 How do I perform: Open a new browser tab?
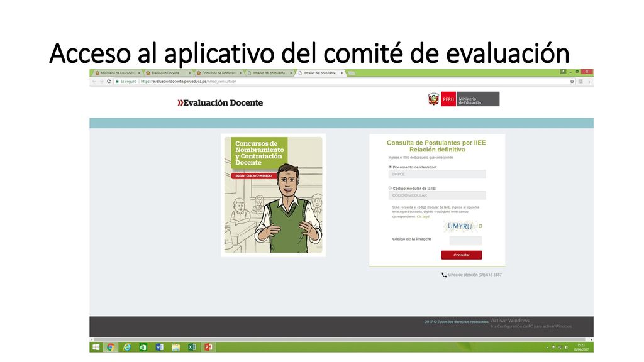(x=351, y=73)
